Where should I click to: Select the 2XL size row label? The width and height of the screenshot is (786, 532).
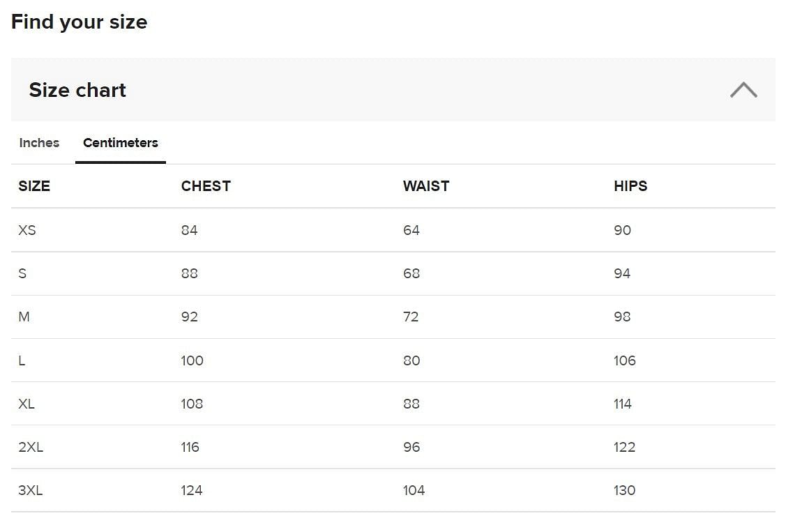(x=31, y=447)
